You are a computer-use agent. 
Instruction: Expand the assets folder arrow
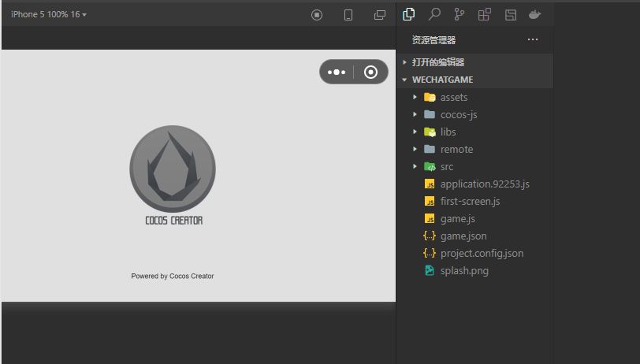(415, 97)
